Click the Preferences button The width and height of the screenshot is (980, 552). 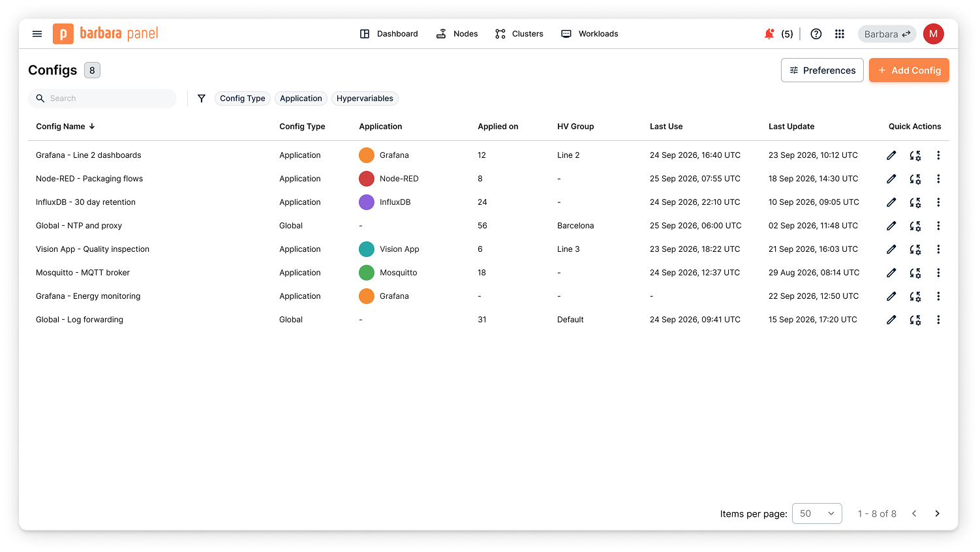tap(822, 70)
